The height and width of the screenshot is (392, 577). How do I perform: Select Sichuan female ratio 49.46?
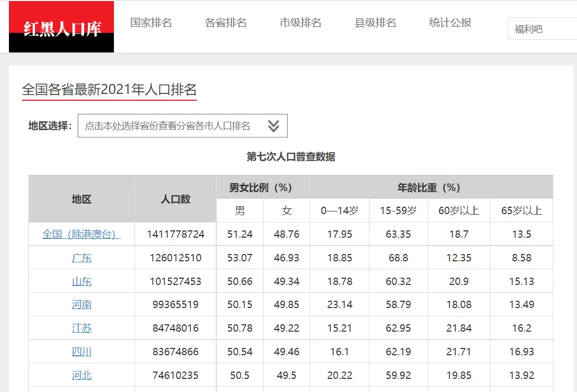point(287,352)
